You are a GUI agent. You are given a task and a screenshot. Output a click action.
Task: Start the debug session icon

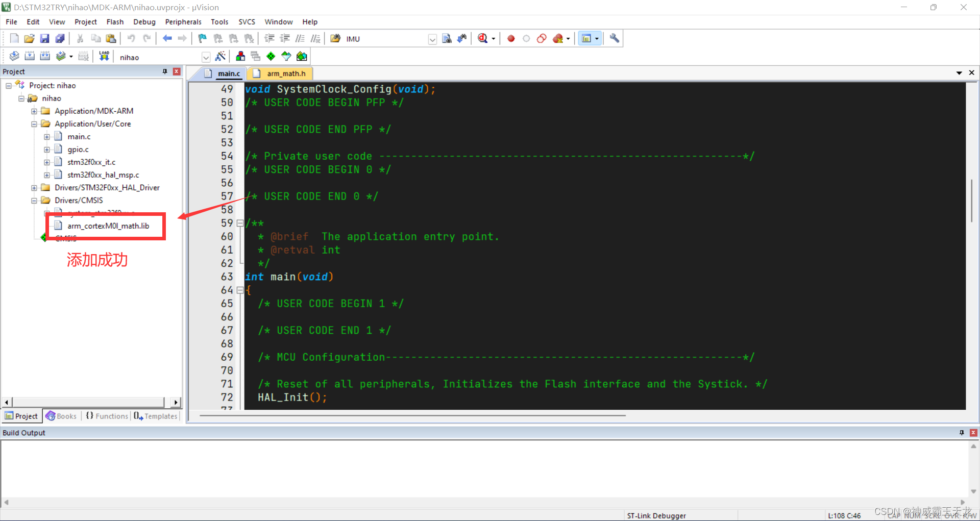point(482,38)
